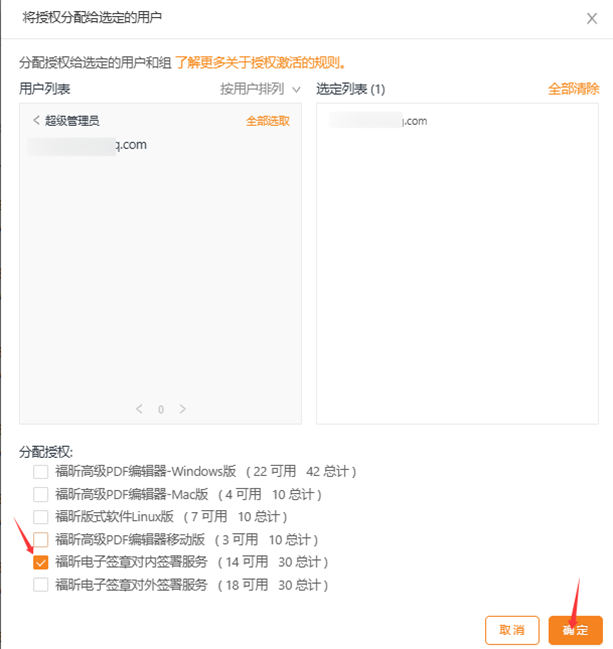Check 福昕高级PDF编辑器移动版 license

41,540
